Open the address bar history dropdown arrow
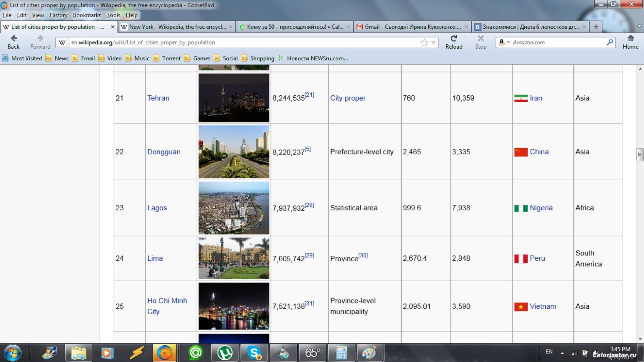Screen dimensions: 644x362 pyautogui.click(x=434, y=42)
